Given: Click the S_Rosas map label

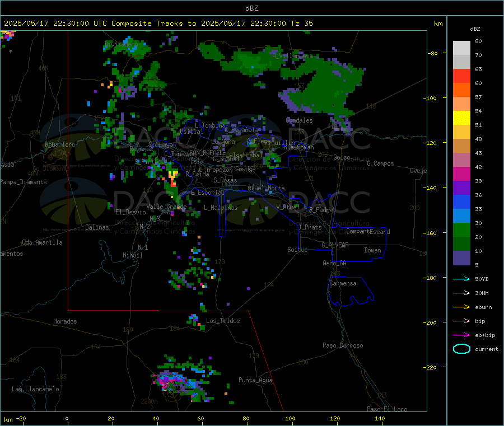Looking at the screenshot, I should coord(225,180).
